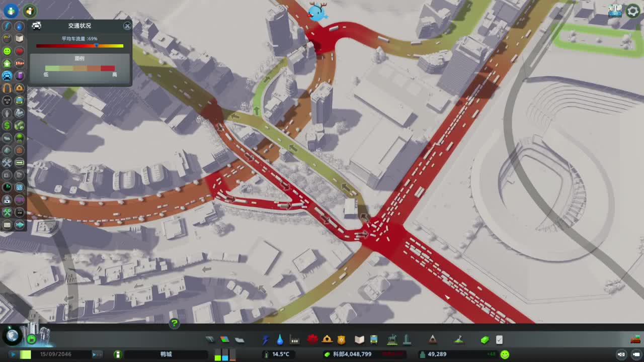Open the cinematic camera button
Screen dimensions: 644x362
(636, 354)
